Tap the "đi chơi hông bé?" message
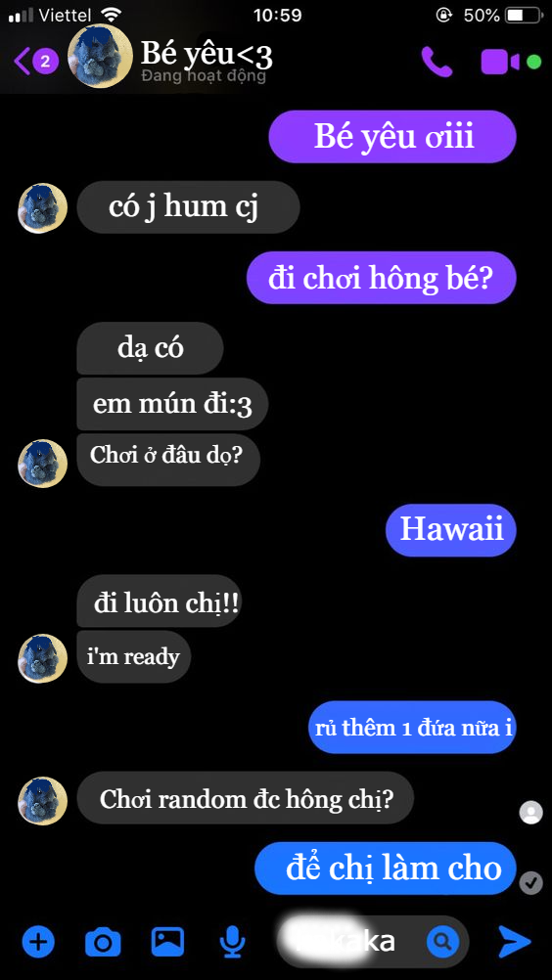The height and width of the screenshot is (980, 552). click(x=382, y=278)
